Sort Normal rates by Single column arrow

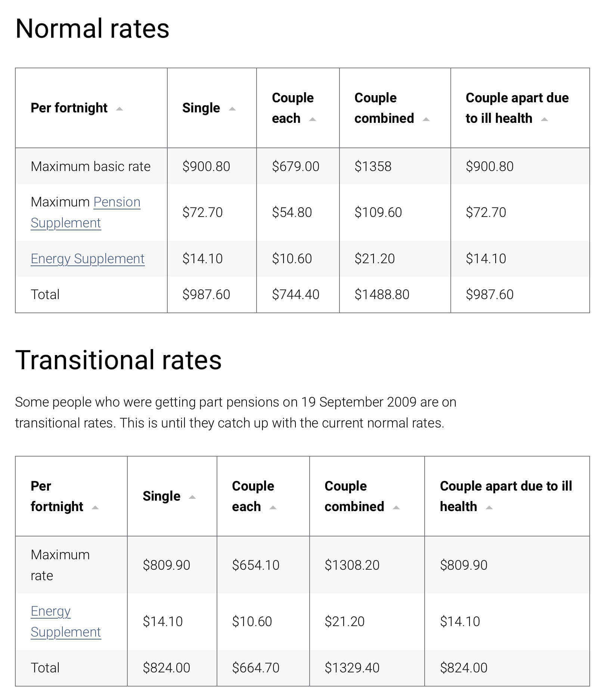(x=232, y=109)
